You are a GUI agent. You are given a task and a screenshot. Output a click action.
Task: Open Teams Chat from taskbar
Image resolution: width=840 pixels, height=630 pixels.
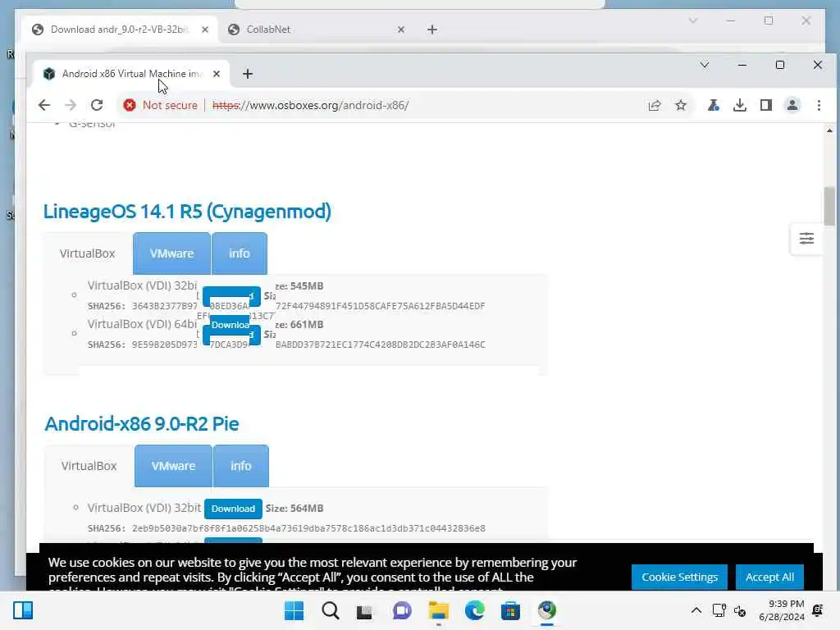point(402,610)
